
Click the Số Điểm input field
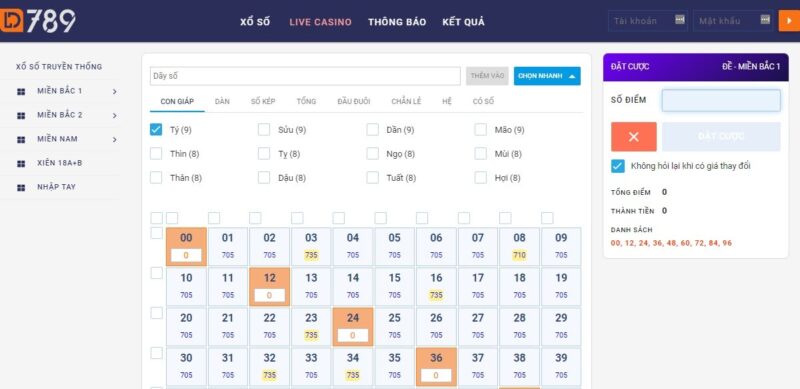tap(721, 101)
